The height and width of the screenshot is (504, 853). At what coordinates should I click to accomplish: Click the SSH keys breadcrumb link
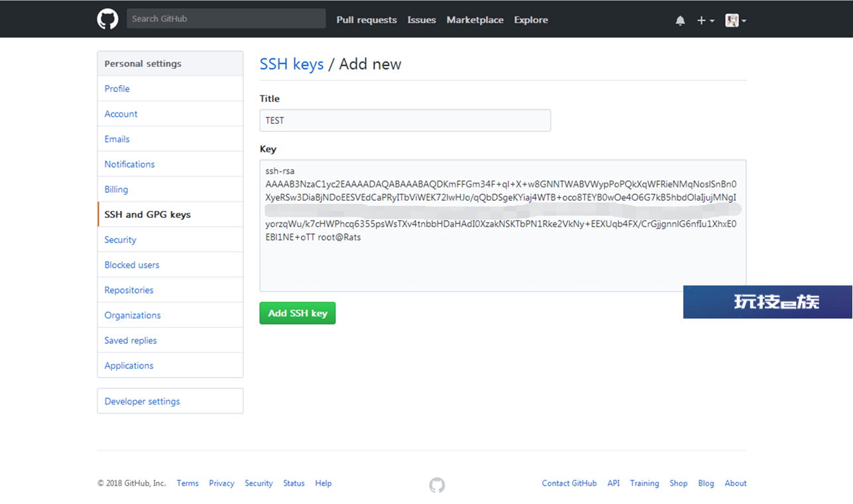click(x=292, y=64)
